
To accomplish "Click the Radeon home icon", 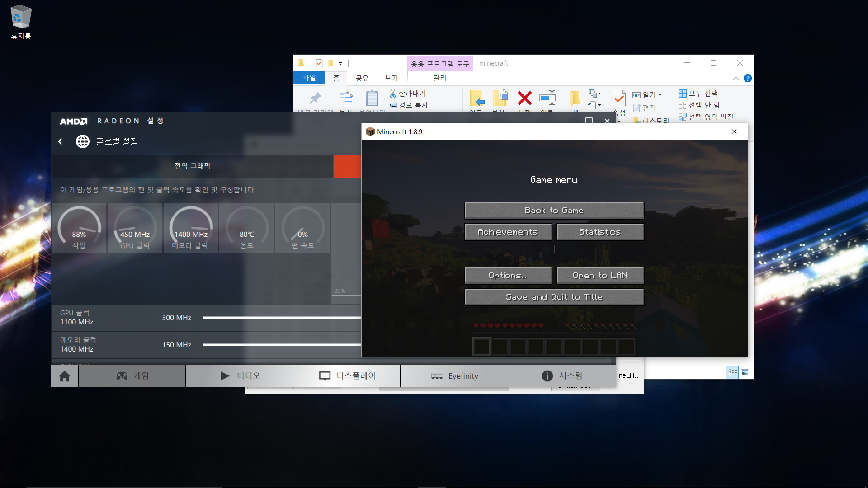I will [x=65, y=376].
